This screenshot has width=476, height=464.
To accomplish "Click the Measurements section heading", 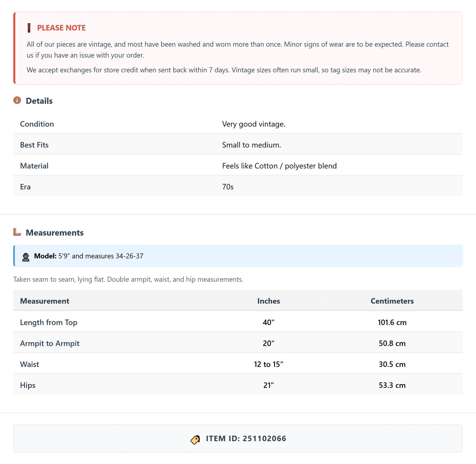I will point(55,233).
